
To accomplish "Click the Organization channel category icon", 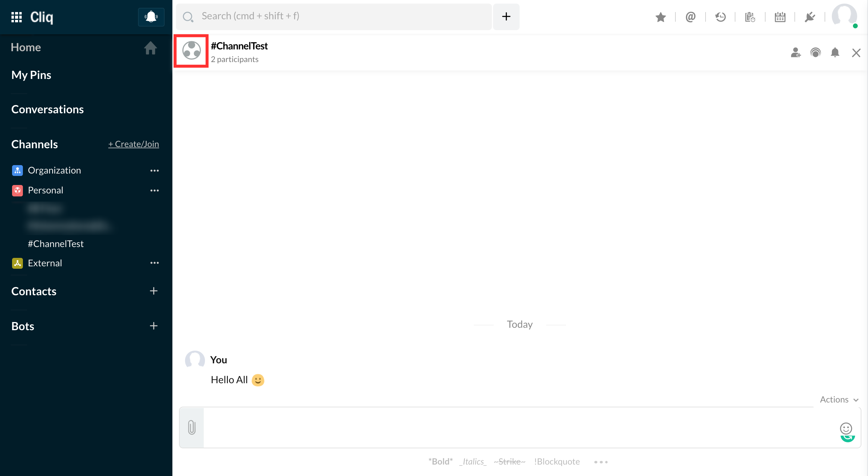I will [17, 171].
